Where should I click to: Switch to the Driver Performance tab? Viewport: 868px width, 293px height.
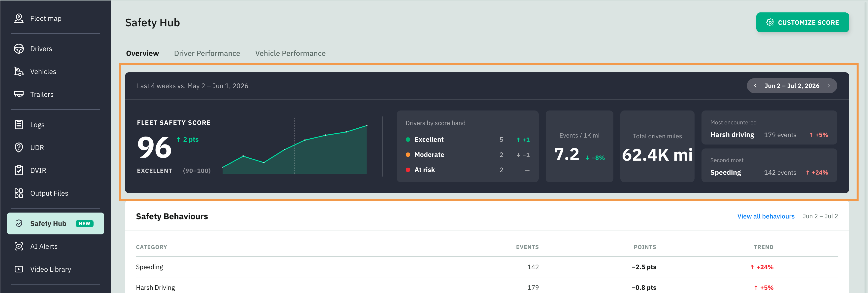207,53
